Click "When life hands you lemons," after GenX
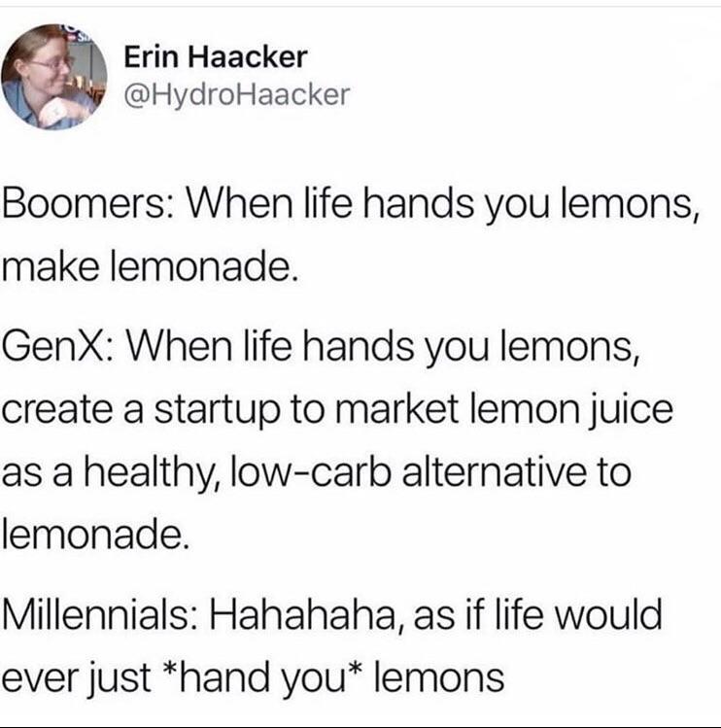Viewport: 721px width, 728px height. click(x=383, y=347)
